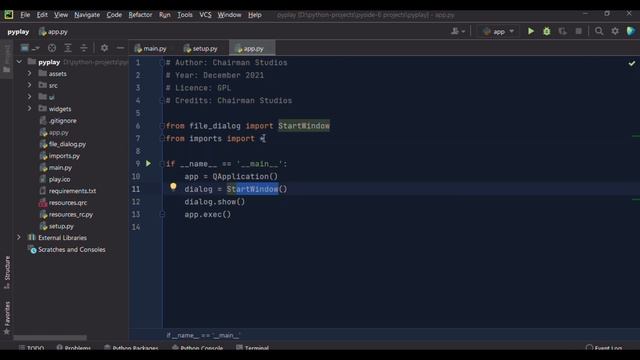Open the app run configuration dropdown
Image resolution: width=640 pixels, height=360 pixels.
(498, 31)
